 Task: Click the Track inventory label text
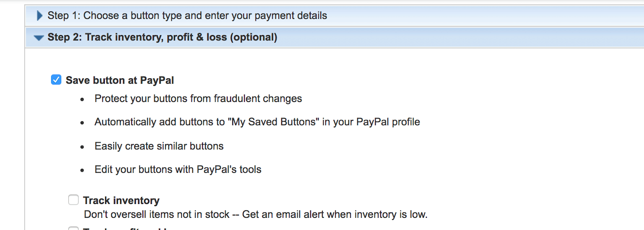(121, 201)
